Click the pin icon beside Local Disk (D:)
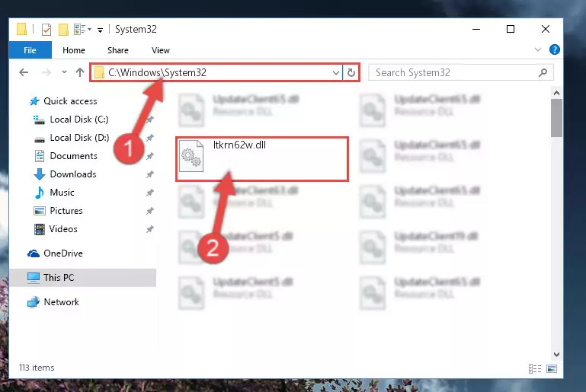586x392 pixels. click(150, 138)
